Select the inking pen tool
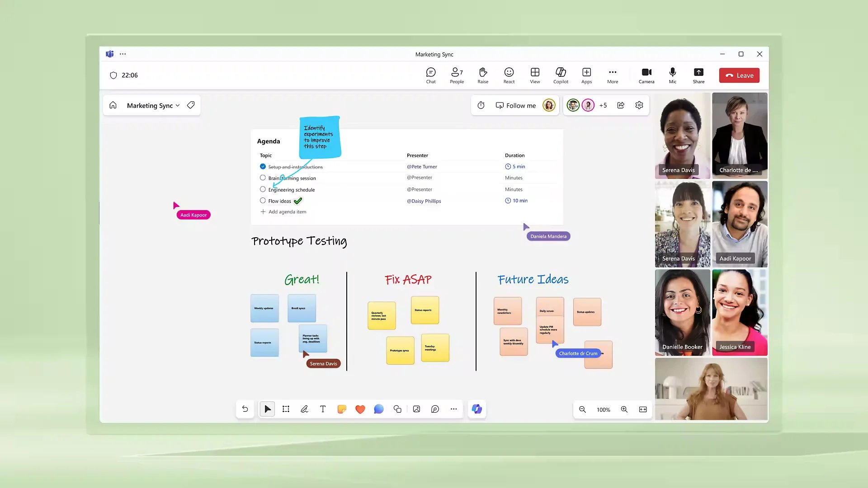868x488 pixels. (304, 409)
